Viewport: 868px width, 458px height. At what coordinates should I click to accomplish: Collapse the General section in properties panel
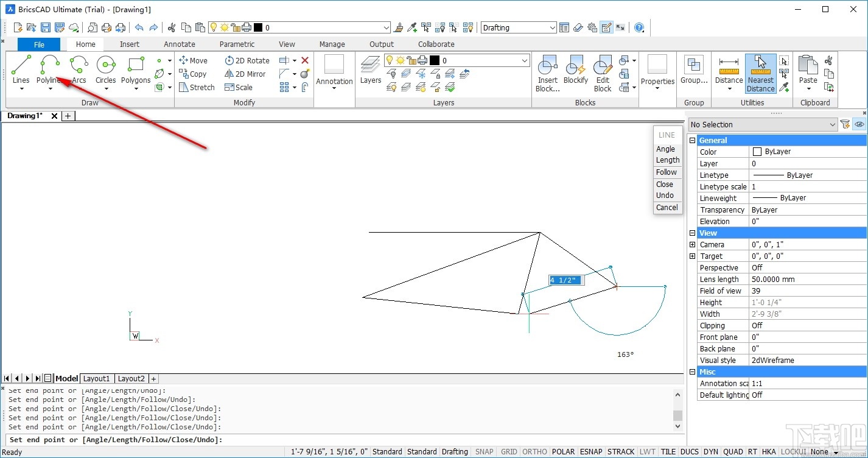tap(692, 139)
